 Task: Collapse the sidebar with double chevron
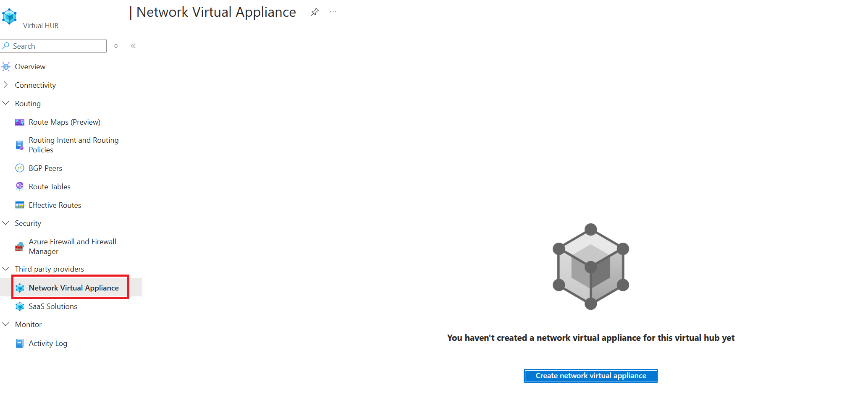(x=133, y=46)
